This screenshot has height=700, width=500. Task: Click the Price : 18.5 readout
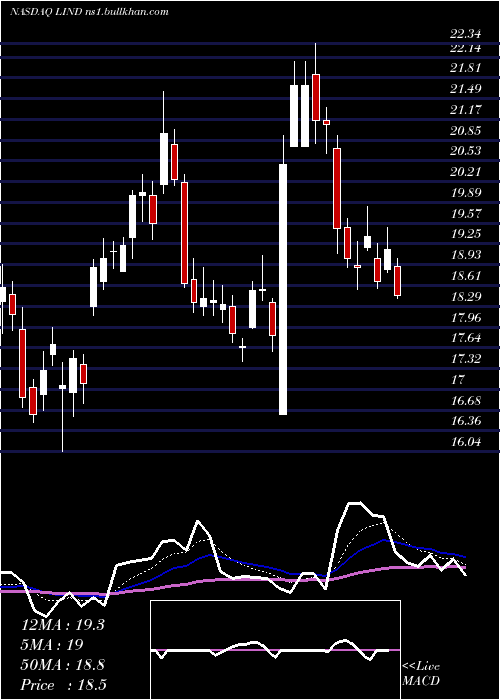coord(63,685)
